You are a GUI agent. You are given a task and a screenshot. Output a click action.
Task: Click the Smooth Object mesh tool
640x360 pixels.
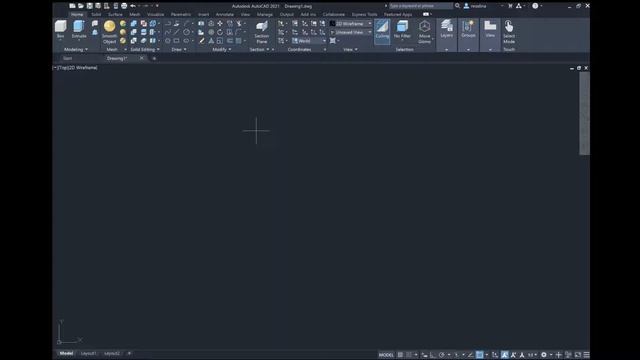click(x=109, y=31)
